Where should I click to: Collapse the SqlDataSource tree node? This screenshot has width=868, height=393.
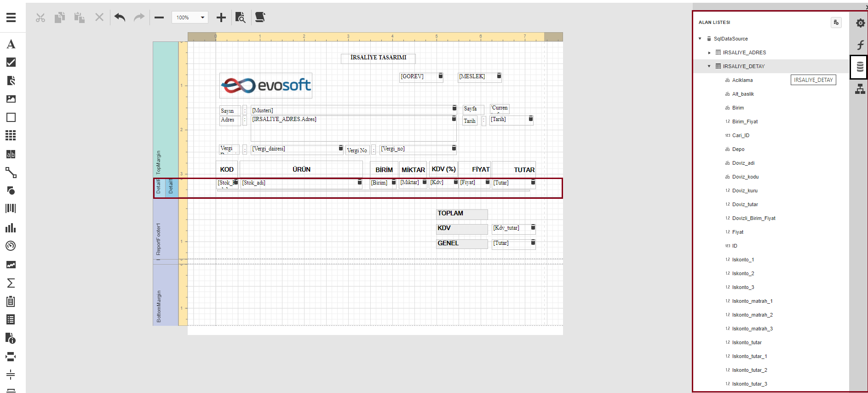700,39
